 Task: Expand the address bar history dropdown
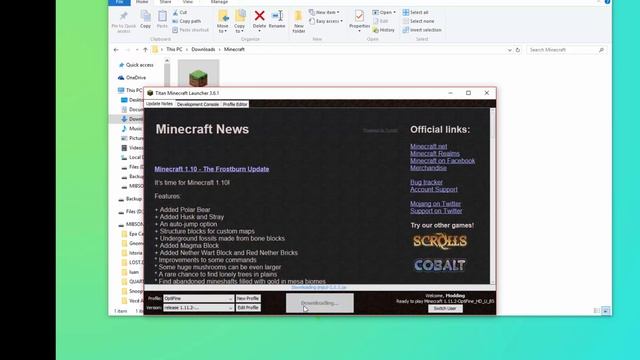[509, 50]
